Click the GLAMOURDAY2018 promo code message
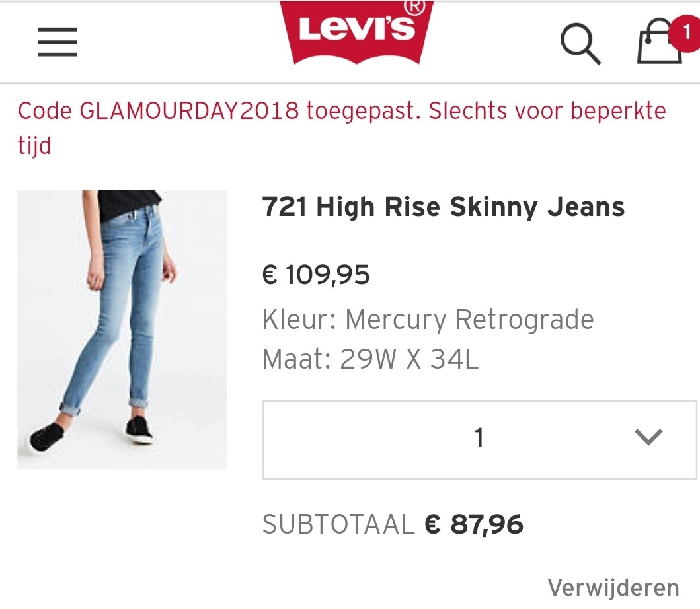This screenshot has width=700, height=609. [342, 128]
